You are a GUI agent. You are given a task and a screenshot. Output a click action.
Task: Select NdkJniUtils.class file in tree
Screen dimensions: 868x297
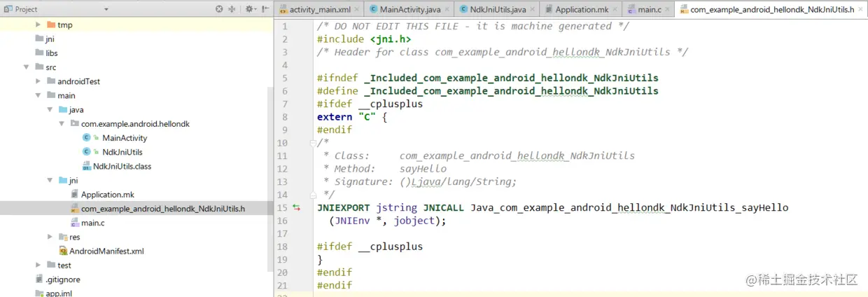(x=122, y=166)
